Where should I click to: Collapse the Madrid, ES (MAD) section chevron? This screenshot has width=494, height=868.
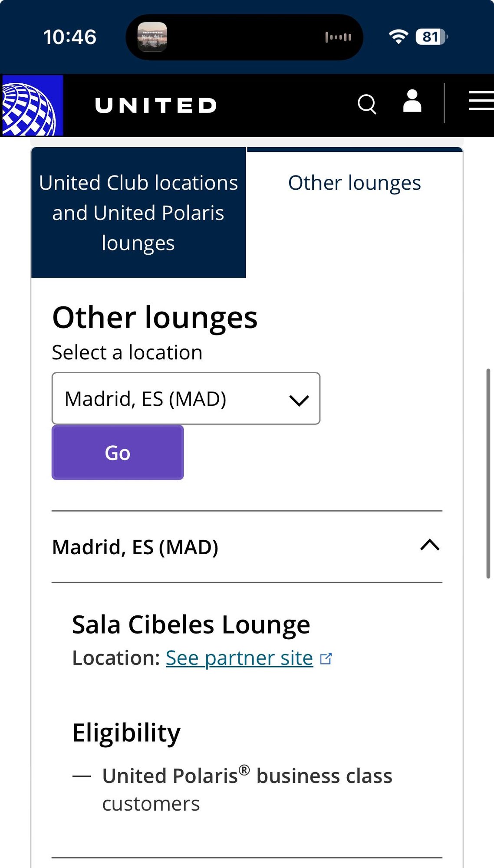tap(430, 546)
